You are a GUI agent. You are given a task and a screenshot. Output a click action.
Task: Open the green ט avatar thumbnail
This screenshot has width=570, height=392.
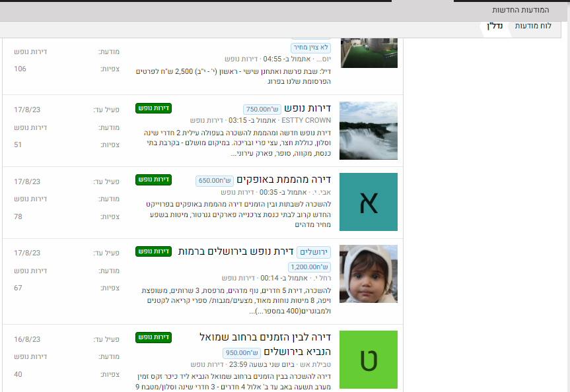[369, 360]
